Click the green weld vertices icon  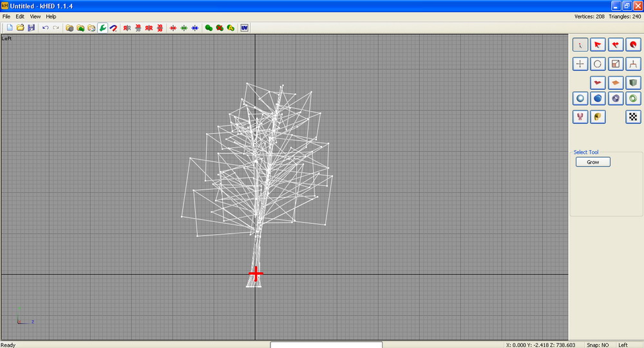184,28
